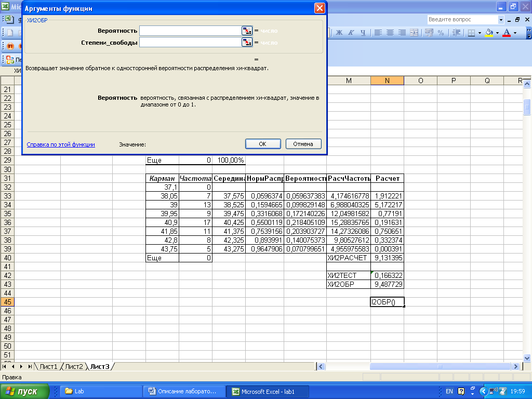Align text to the left
Viewport: 532px width, 399px height.
(x=378, y=33)
